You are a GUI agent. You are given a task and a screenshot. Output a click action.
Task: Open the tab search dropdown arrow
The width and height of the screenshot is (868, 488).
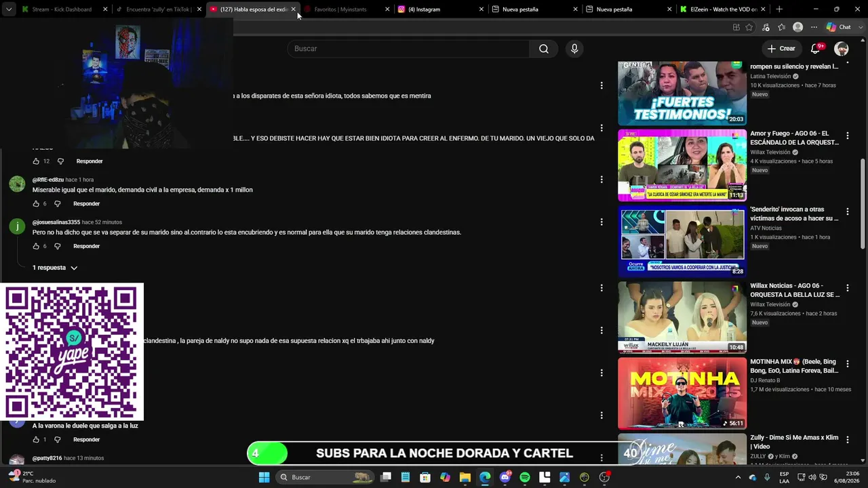[9, 9]
